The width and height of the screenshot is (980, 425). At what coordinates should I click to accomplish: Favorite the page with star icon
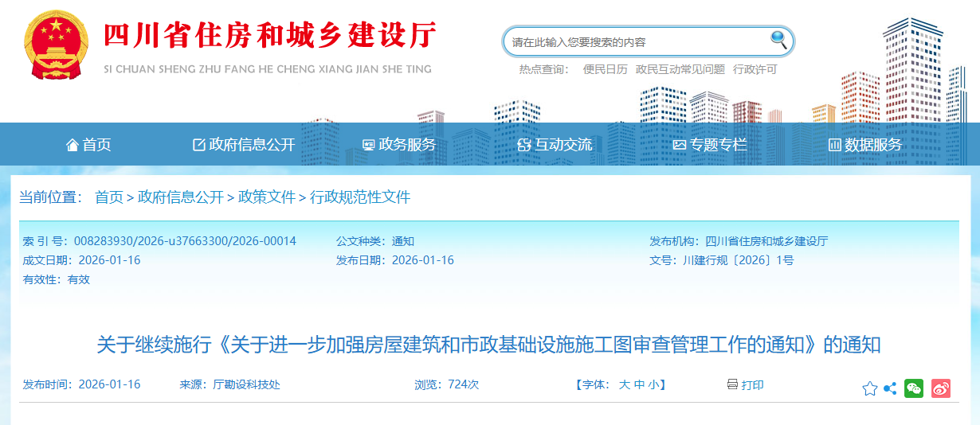point(869,388)
